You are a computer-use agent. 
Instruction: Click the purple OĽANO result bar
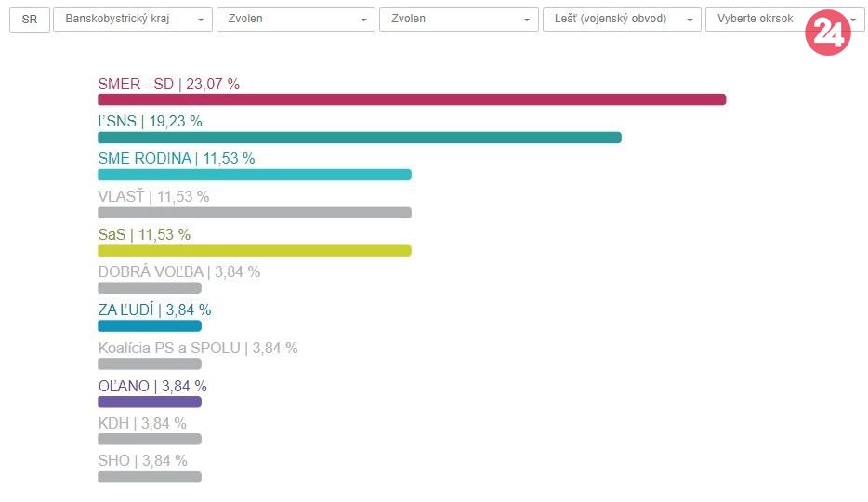149,402
